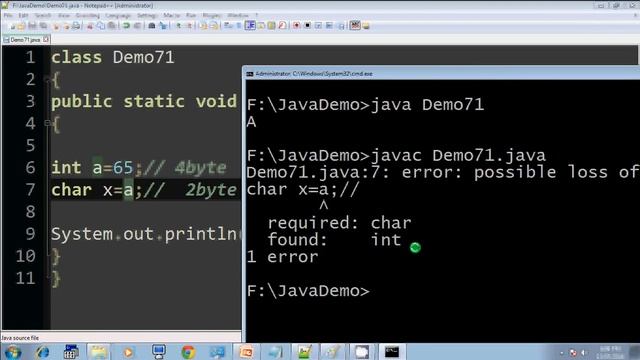The width and height of the screenshot is (640, 360).
Task: Click the Close All toolbar icon
Action: point(66,26)
